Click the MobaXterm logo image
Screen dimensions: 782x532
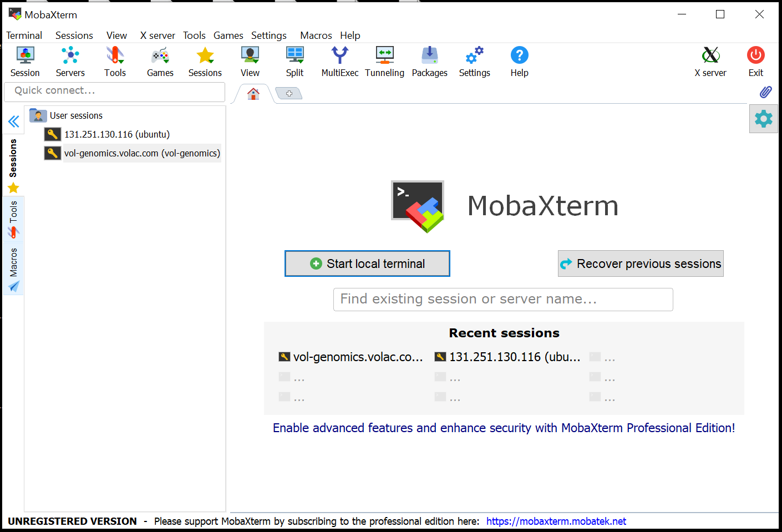click(x=418, y=206)
